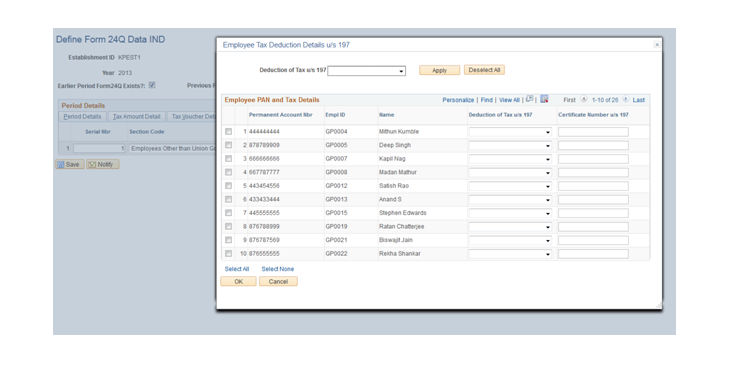Enable checkbox for Ratan Chatterjee row
The width and height of the screenshot is (756, 376).
229,226
